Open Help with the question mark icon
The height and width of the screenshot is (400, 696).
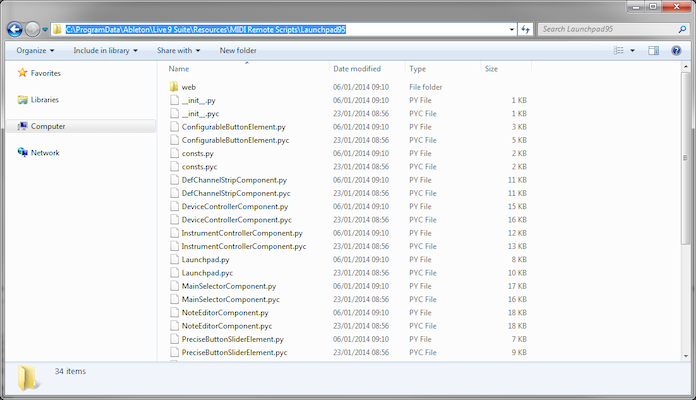[681, 50]
